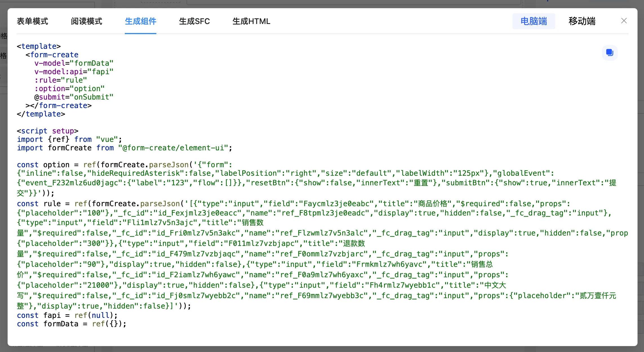Switch the preview to 移动端
The width and height of the screenshot is (644, 352).
point(582,21)
